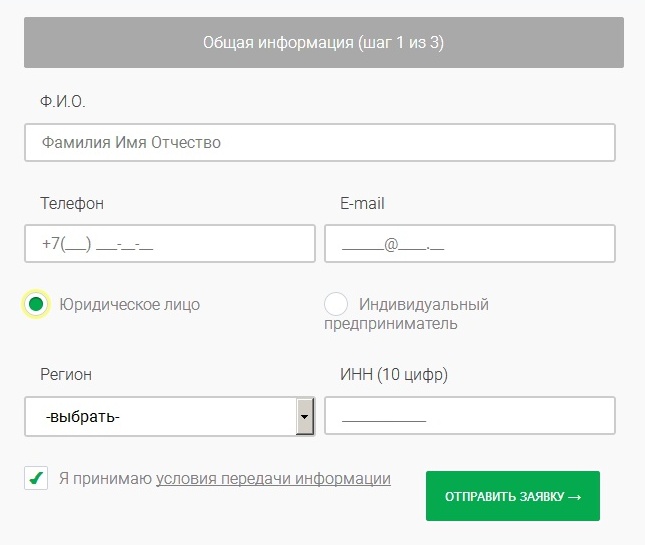The height and width of the screenshot is (545, 645).
Task: Expand the -выбрать- region select box
Action: point(170,416)
